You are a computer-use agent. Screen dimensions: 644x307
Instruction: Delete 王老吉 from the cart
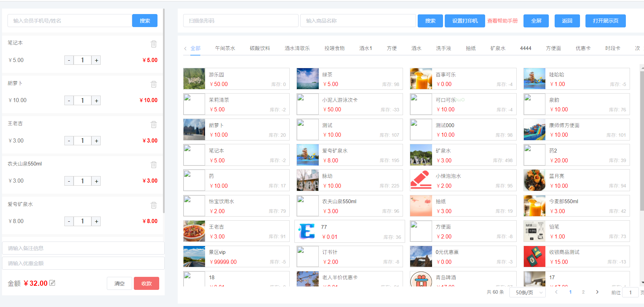point(154,124)
